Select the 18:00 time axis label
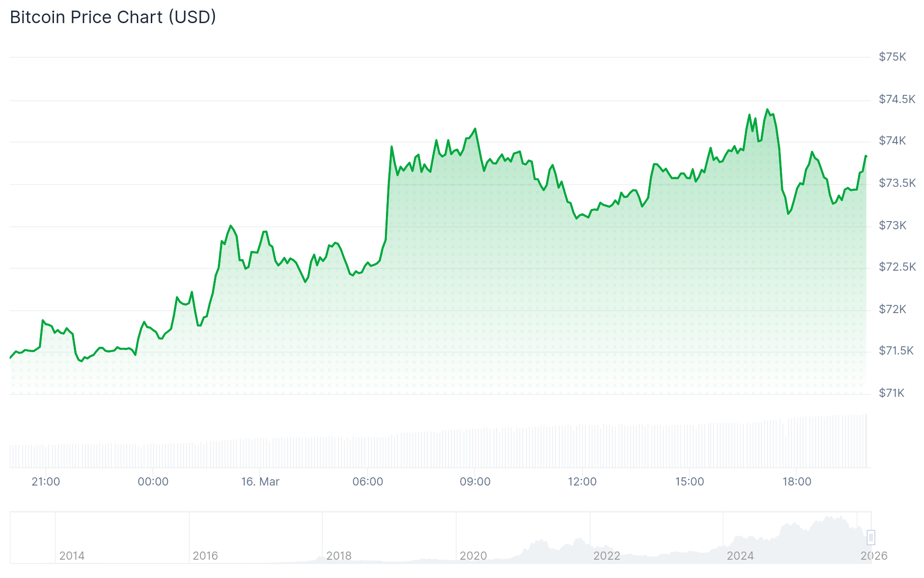Screen dimensions: 924x578 797,482
